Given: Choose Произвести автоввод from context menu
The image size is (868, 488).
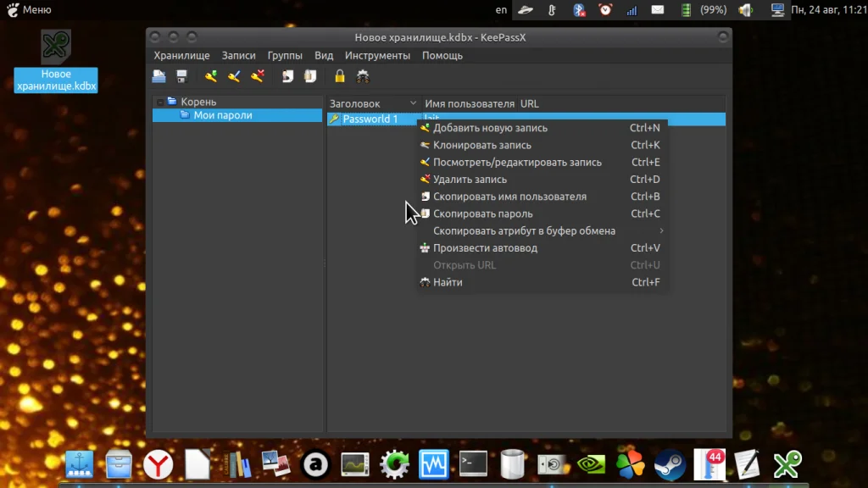Looking at the screenshot, I should (485, 248).
